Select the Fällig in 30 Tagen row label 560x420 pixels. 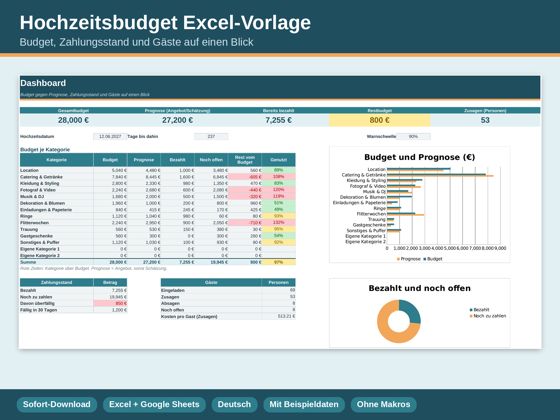[39, 310]
